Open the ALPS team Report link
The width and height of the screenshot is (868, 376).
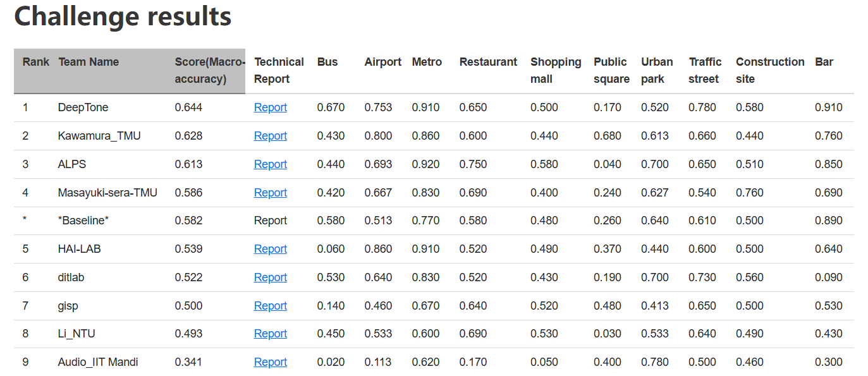pyautogui.click(x=270, y=164)
